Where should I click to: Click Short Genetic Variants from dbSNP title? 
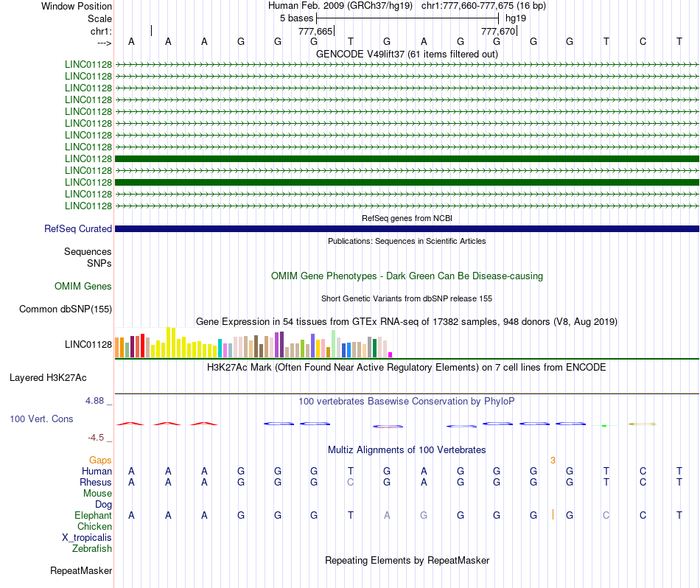pos(407,298)
